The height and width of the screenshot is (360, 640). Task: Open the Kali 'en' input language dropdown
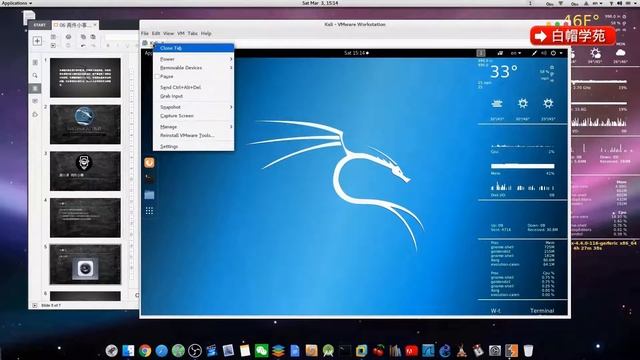[516, 53]
